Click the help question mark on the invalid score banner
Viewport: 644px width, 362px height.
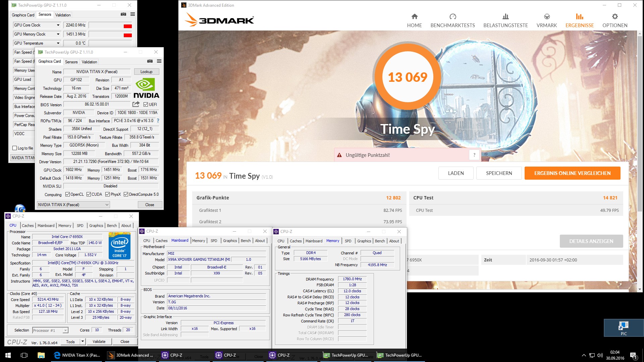coord(474,155)
